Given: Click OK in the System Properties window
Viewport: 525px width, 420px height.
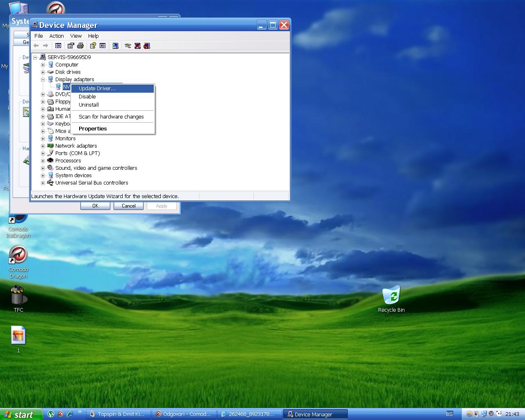Looking at the screenshot, I should (x=95, y=206).
